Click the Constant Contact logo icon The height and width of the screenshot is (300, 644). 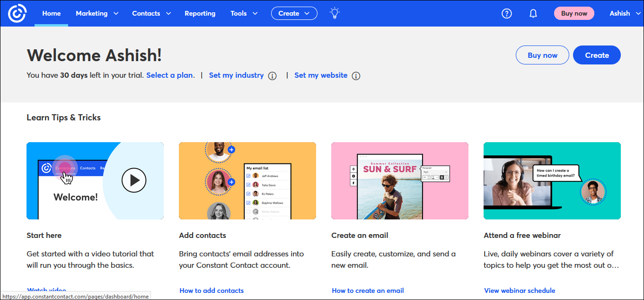click(x=18, y=13)
